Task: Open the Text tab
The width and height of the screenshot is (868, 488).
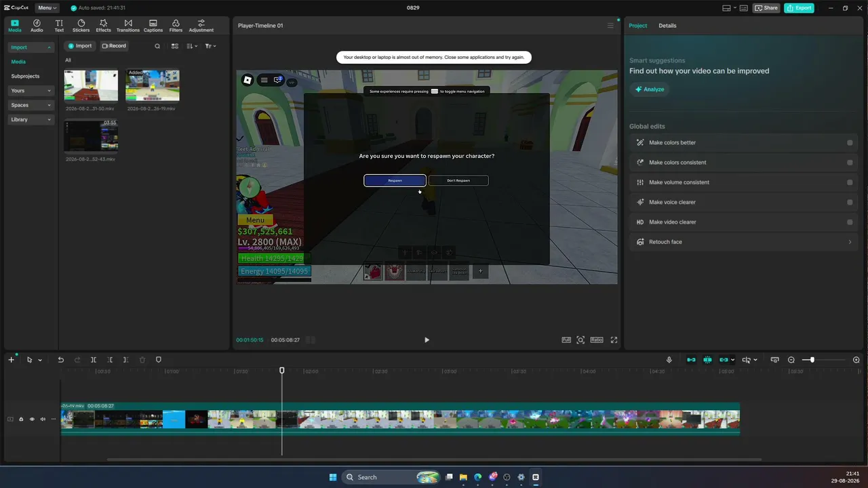Action: [59, 26]
